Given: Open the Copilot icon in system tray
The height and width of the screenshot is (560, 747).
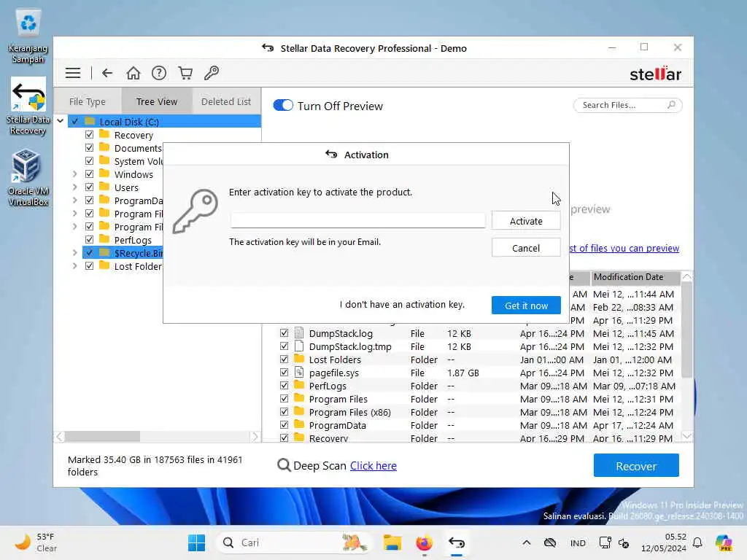Looking at the screenshot, I should [x=724, y=542].
